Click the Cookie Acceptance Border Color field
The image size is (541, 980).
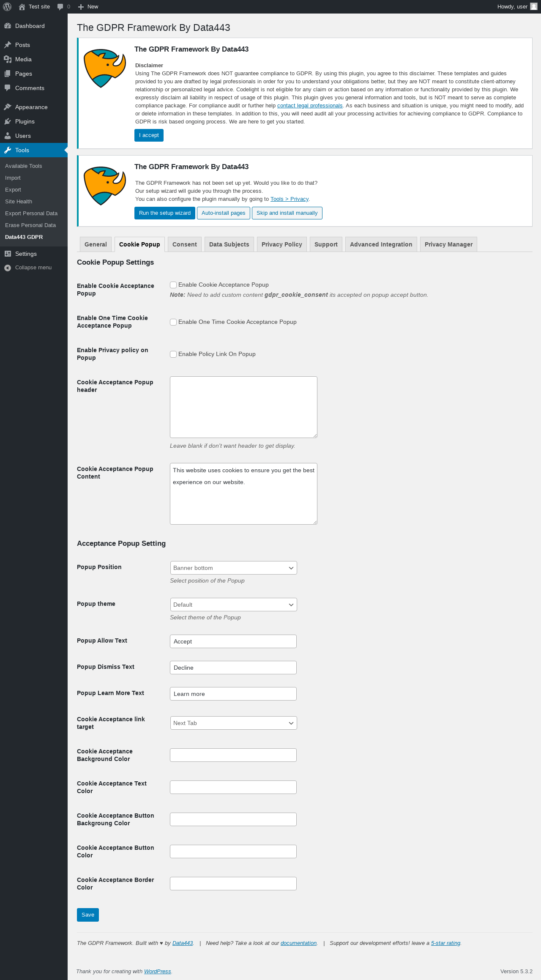click(233, 884)
